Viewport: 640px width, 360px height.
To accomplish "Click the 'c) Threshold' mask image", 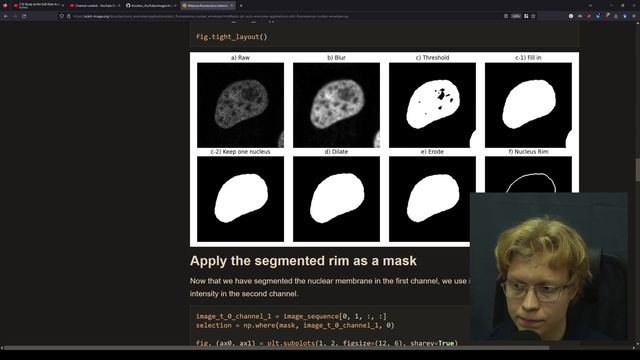I will (x=432, y=105).
